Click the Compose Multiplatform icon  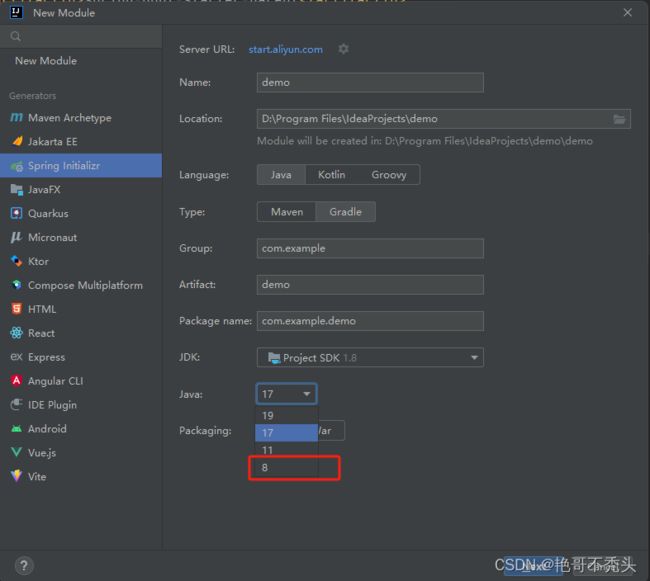(x=17, y=285)
